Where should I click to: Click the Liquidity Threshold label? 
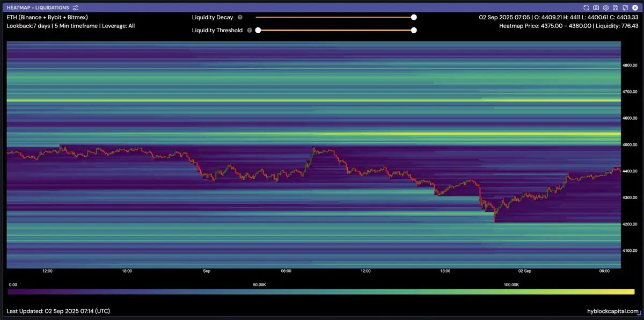pyautogui.click(x=217, y=30)
